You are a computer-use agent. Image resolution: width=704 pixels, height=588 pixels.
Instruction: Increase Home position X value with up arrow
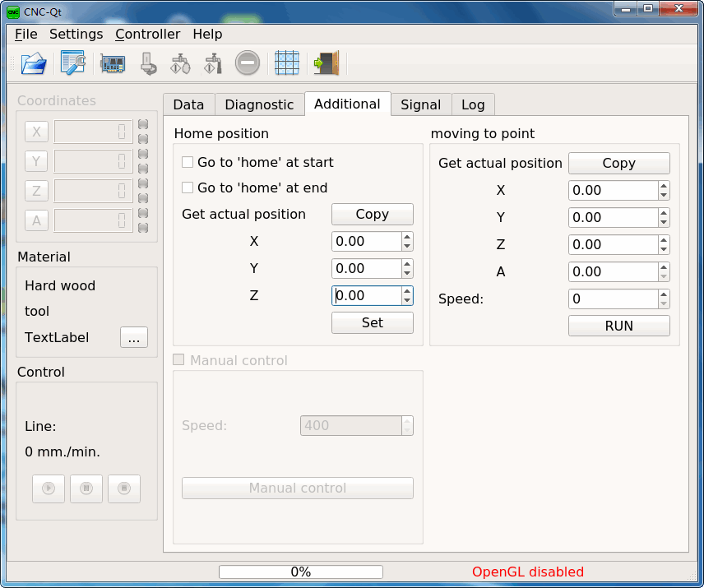coord(407,237)
